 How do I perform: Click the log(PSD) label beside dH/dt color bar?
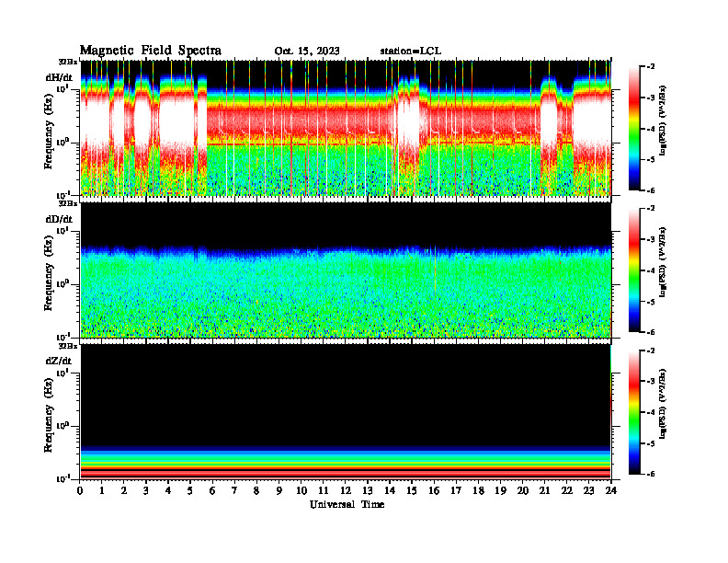click(663, 121)
